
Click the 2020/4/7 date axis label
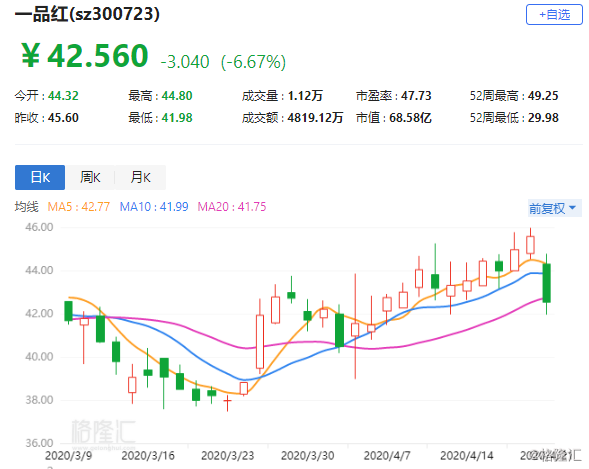coord(387,456)
